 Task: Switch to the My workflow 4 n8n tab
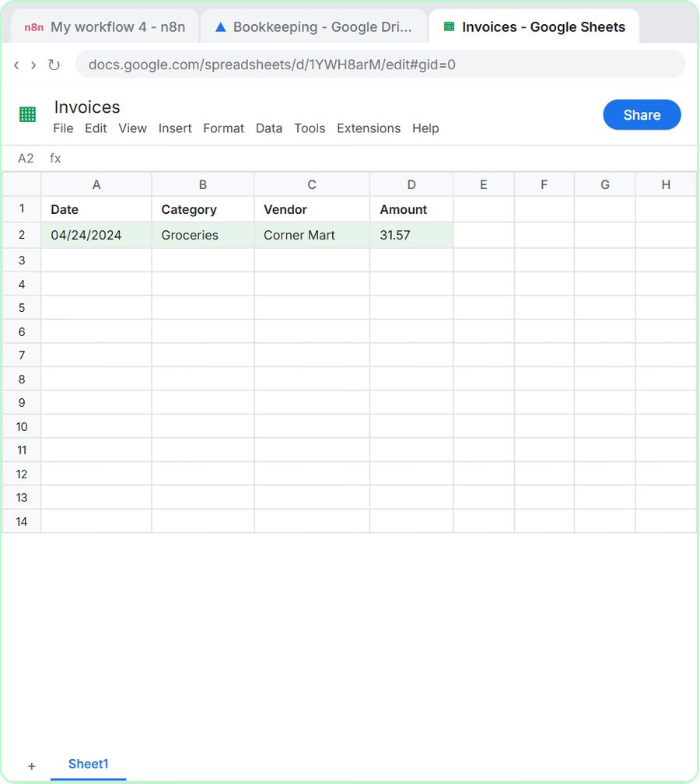[105, 27]
